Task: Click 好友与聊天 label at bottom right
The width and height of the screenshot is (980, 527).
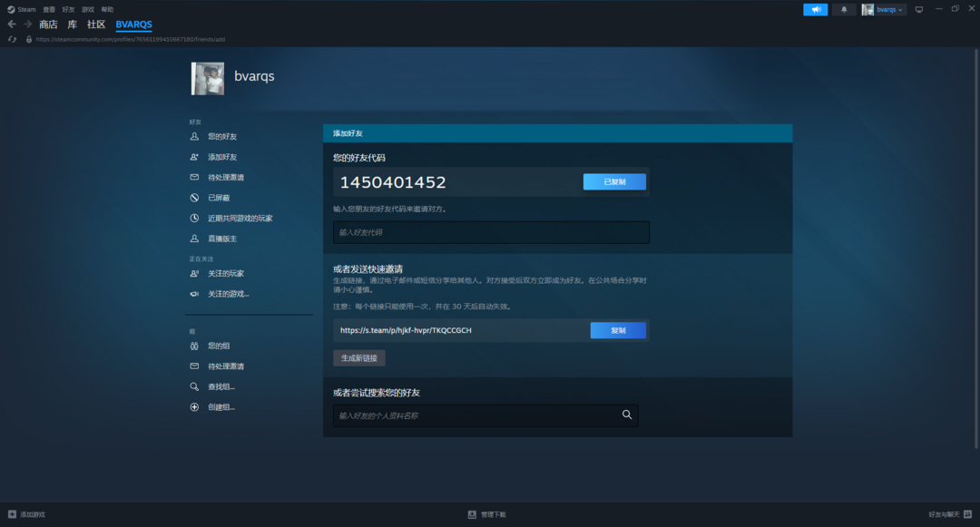Action: pyautogui.click(x=944, y=514)
